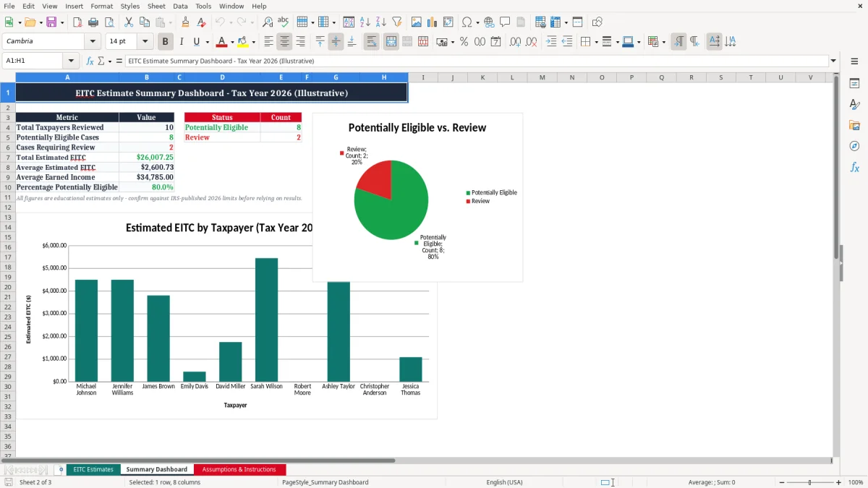Image resolution: width=868 pixels, height=488 pixels.
Task: Export the sheet as PDF
Action: (x=77, y=22)
